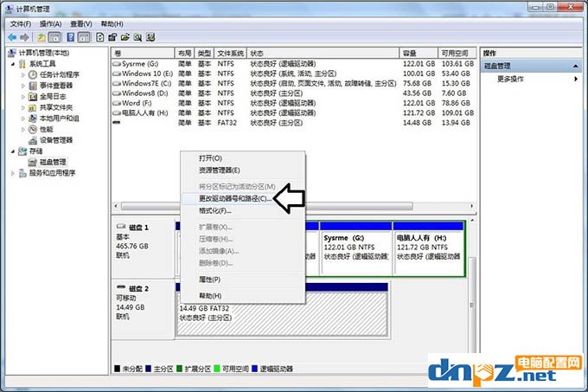Select 更改驱动器号和路径(C)... in context menu
This screenshot has height=392, width=588.
[x=235, y=198]
